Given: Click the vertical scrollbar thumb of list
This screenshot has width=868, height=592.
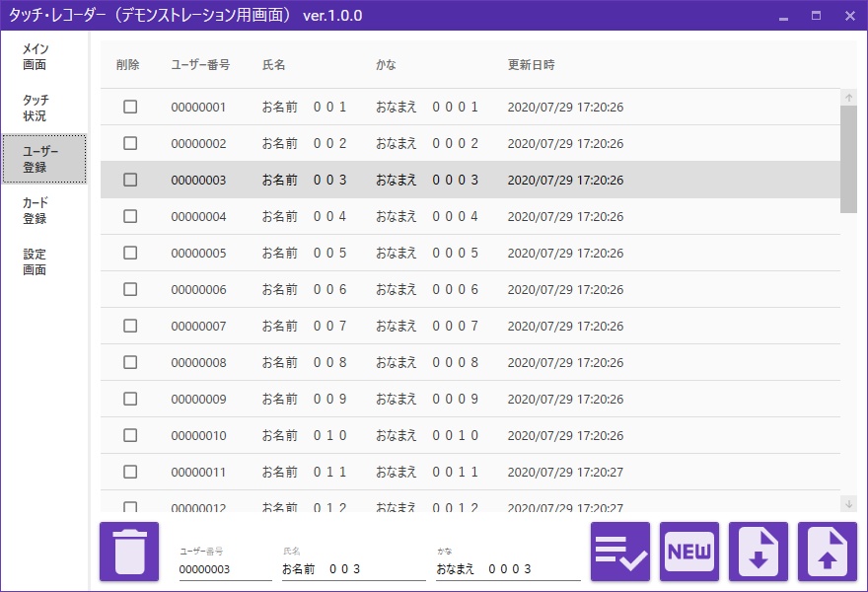Looking at the screenshot, I should click(x=848, y=159).
